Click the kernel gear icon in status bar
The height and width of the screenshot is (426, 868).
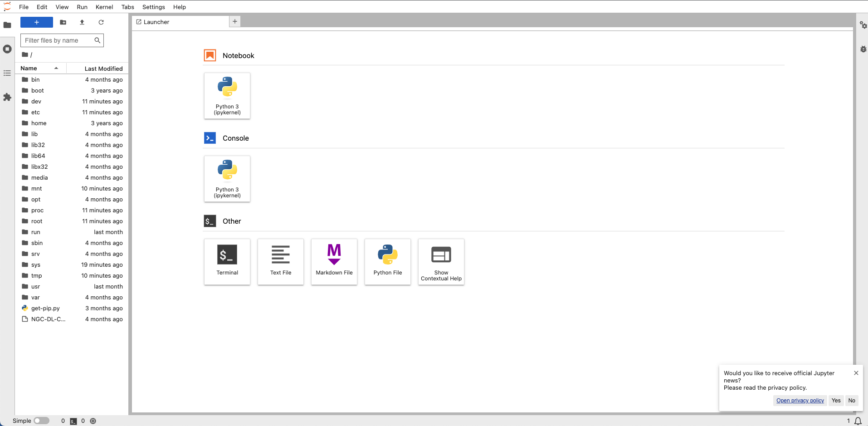coord(93,421)
